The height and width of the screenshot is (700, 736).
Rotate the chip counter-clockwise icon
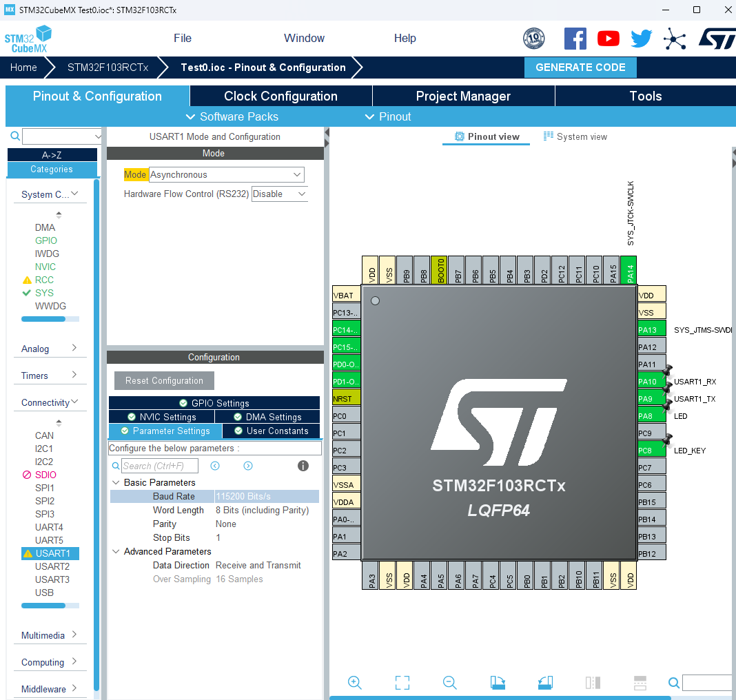[x=545, y=683]
